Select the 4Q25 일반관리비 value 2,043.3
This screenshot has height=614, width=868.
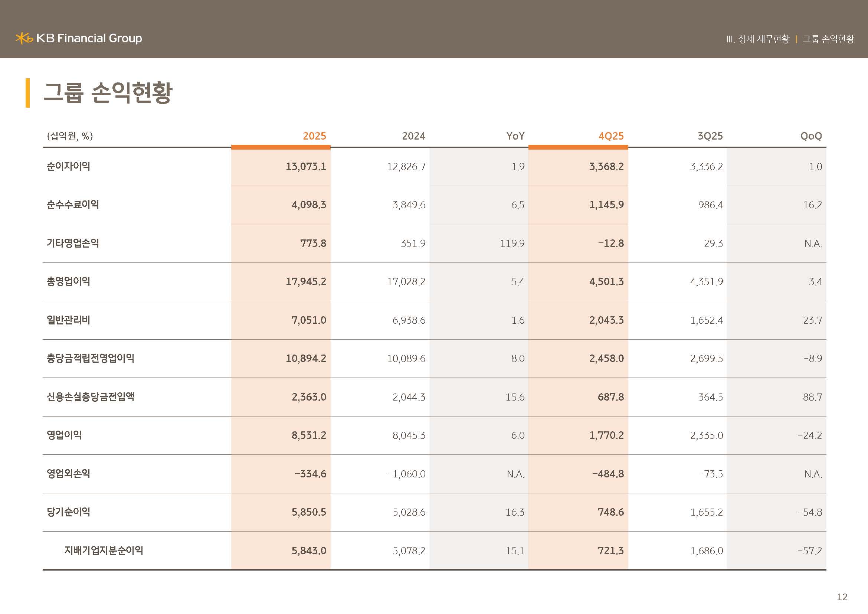606,320
